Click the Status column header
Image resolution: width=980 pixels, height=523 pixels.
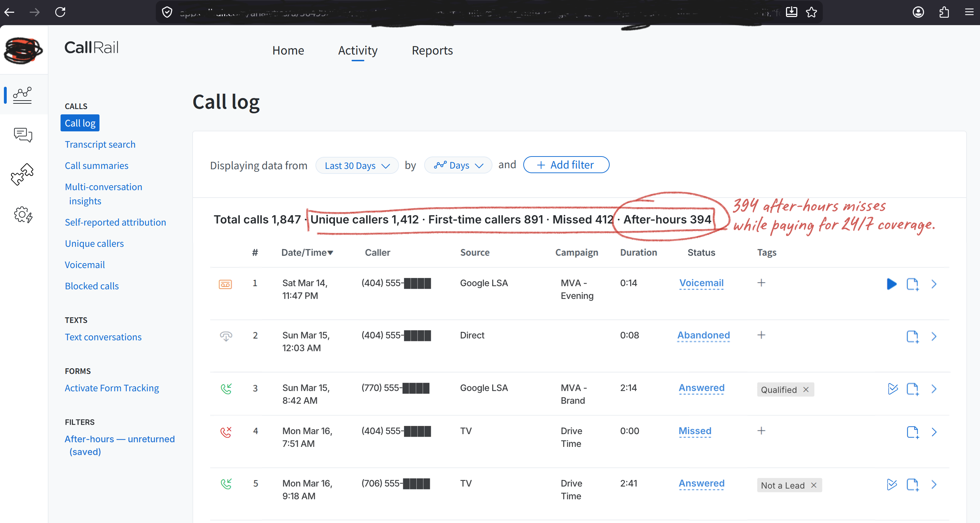tap(701, 252)
